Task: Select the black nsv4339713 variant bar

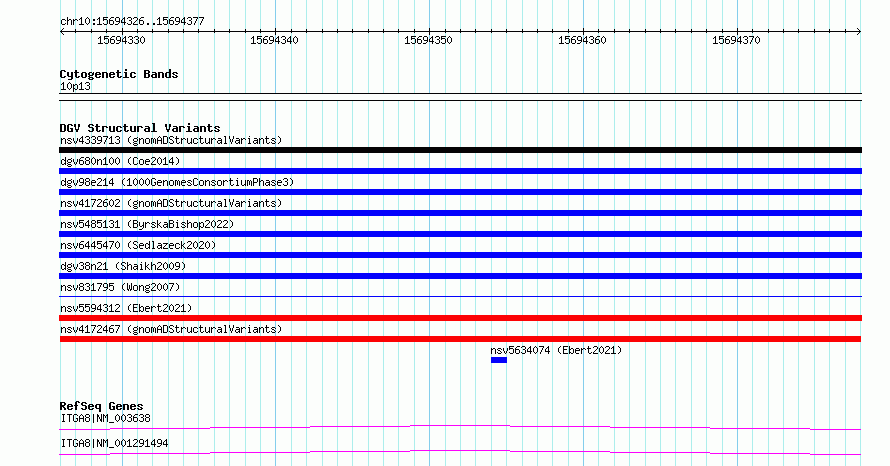Action: [460, 150]
